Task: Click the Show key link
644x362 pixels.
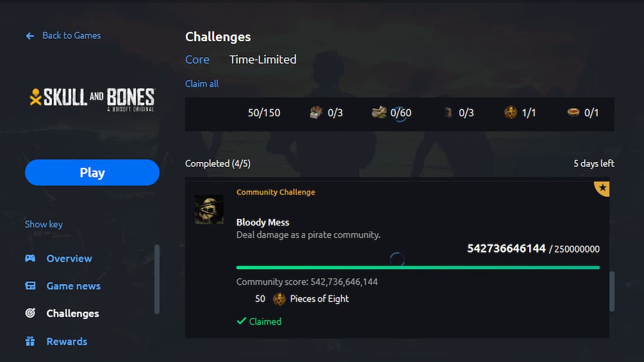Action: click(x=43, y=224)
